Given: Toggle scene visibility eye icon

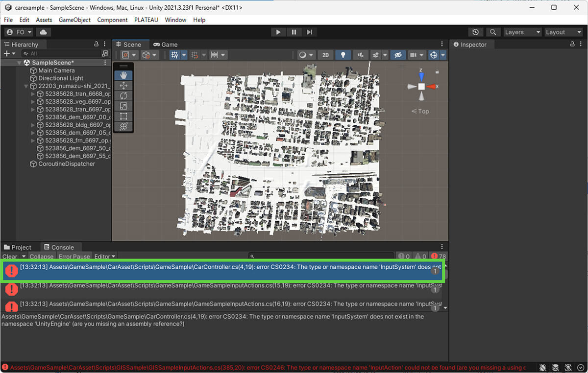Looking at the screenshot, I should [x=397, y=55].
